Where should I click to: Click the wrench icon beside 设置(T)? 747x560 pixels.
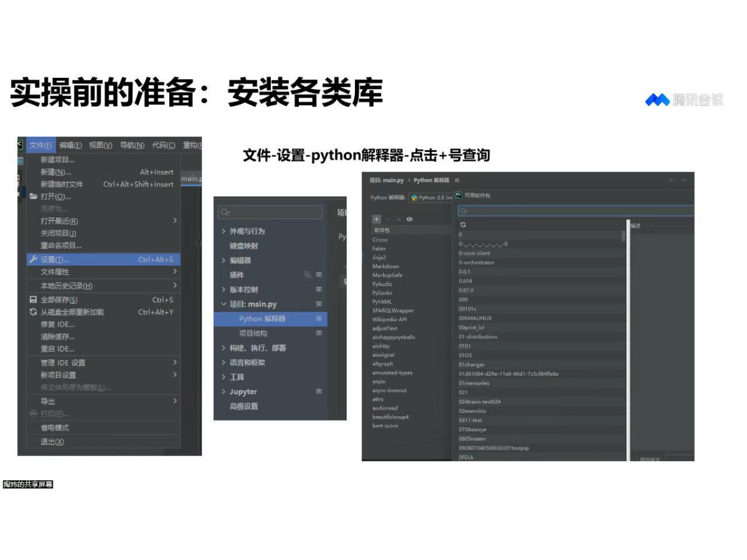tap(34, 259)
